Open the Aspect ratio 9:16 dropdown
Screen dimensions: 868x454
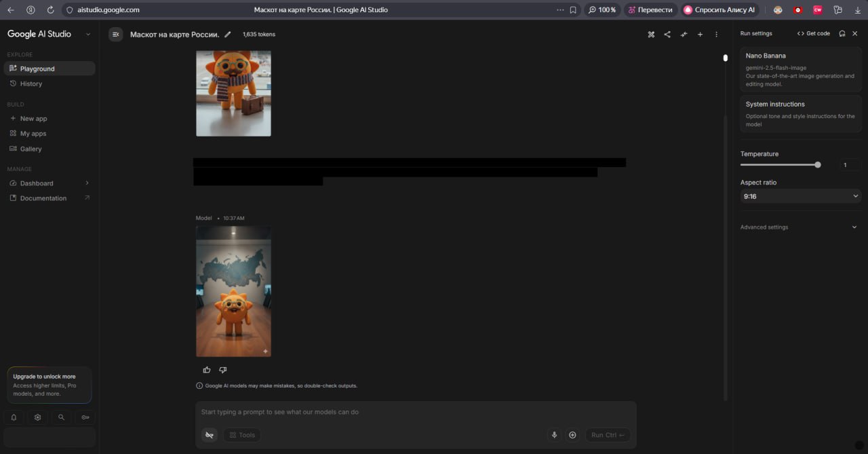tap(801, 196)
